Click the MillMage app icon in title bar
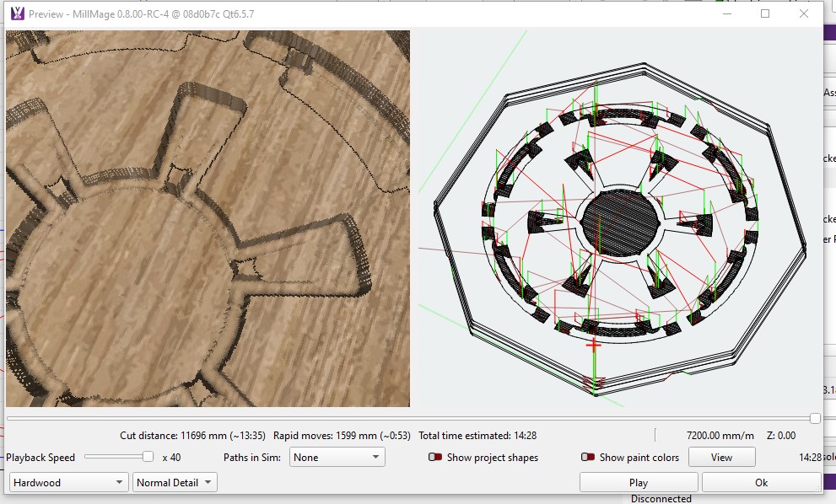The width and height of the screenshot is (836, 504). [17, 13]
